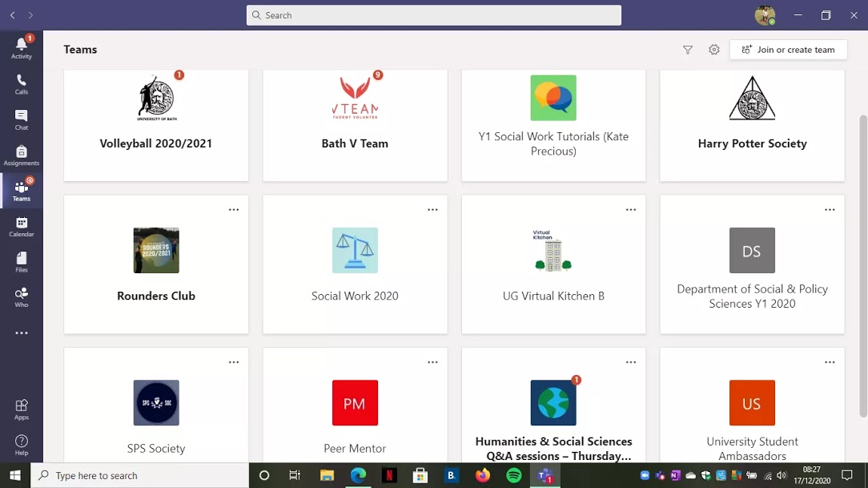Open Microsoft Edge from taskbar

coord(358,475)
